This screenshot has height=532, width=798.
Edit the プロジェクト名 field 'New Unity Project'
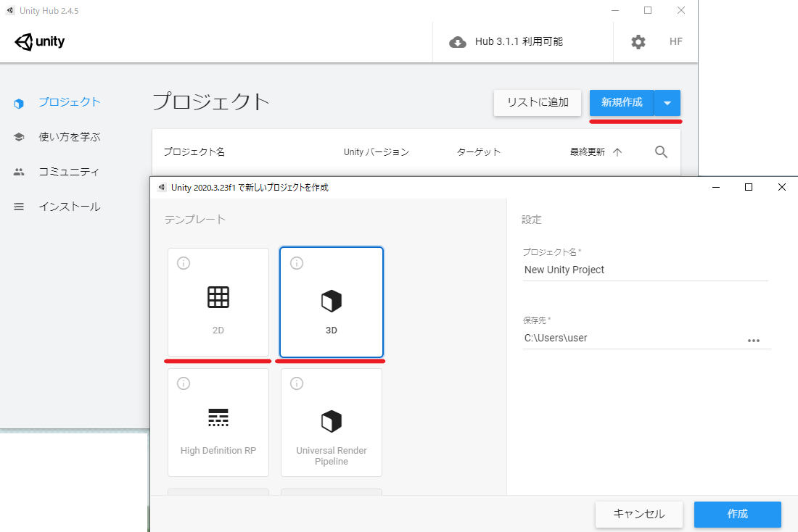coord(646,270)
